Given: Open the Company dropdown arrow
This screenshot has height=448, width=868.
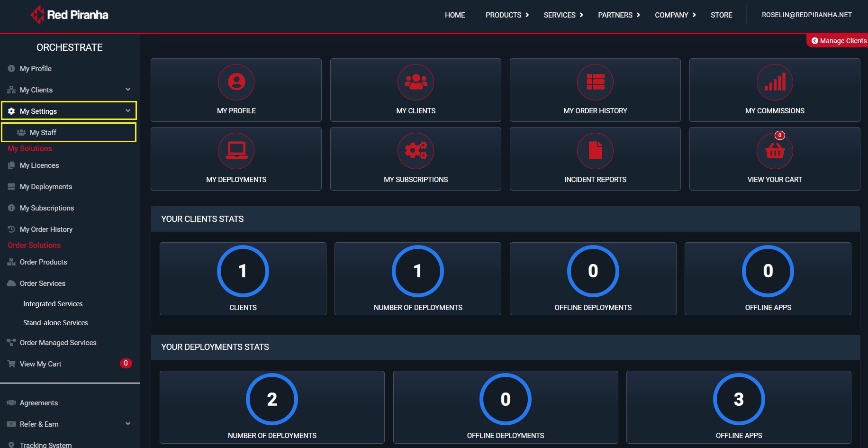Looking at the screenshot, I should pyautogui.click(x=694, y=15).
